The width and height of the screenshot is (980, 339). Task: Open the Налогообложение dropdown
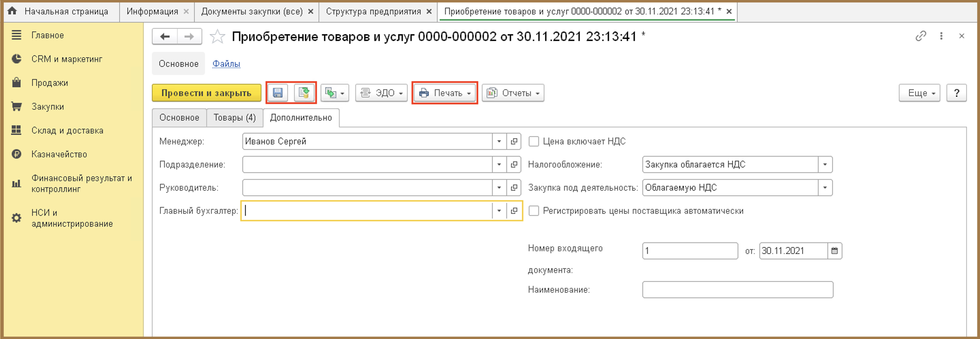tap(825, 164)
